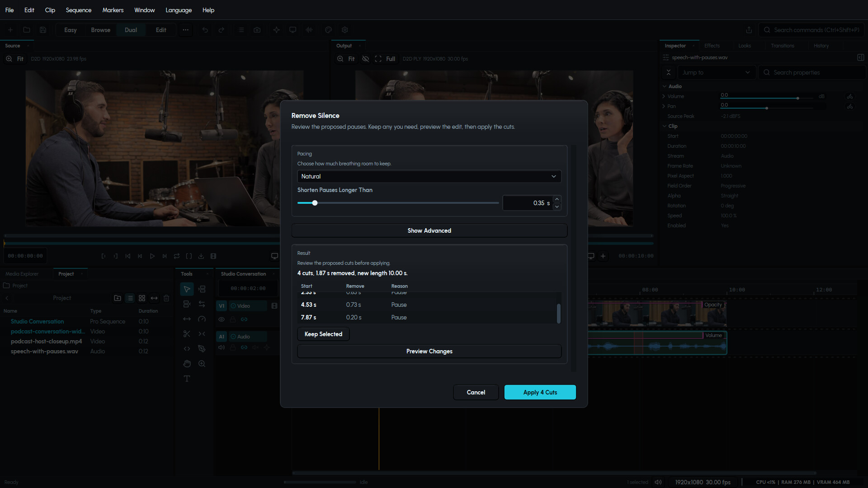Open the Jump to dropdown in Inspector

[x=716, y=72]
